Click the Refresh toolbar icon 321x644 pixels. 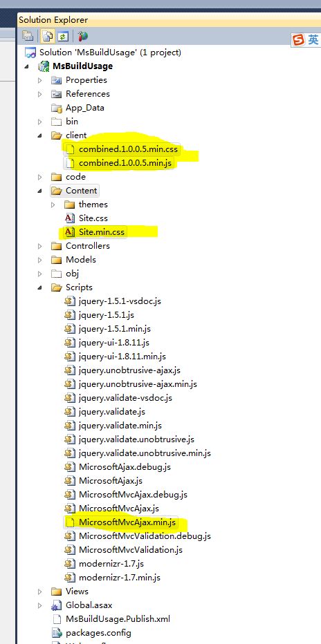coord(62,37)
